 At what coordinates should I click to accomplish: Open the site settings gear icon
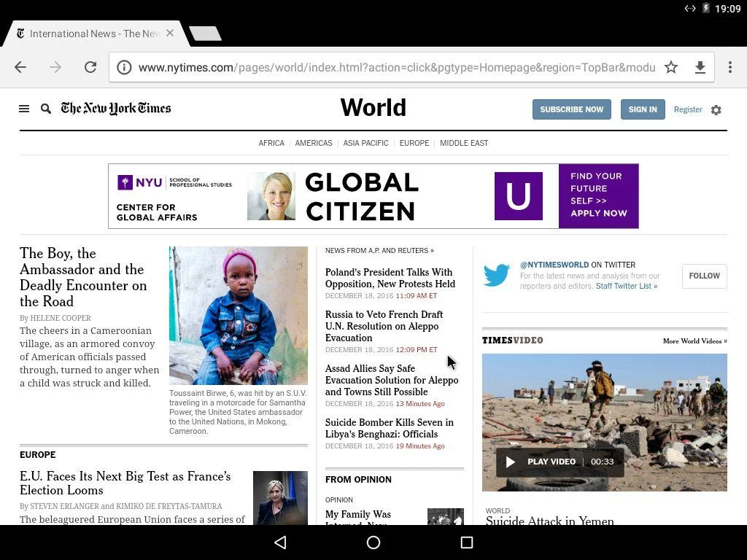click(716, 109)
